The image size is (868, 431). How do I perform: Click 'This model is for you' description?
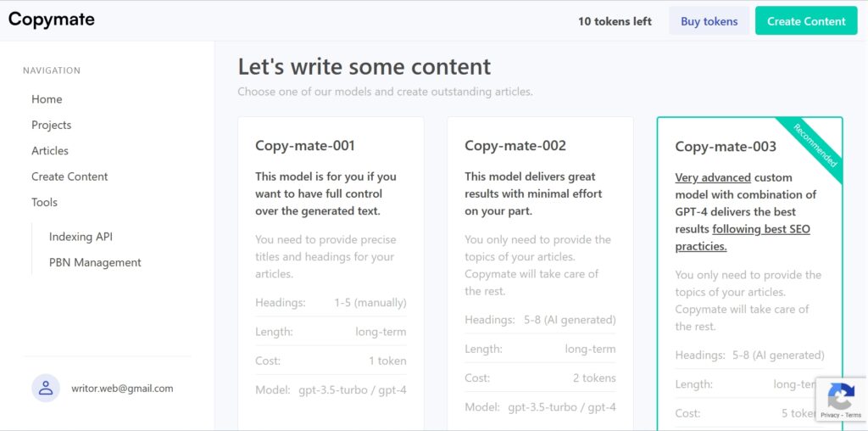tap(325, 193)
